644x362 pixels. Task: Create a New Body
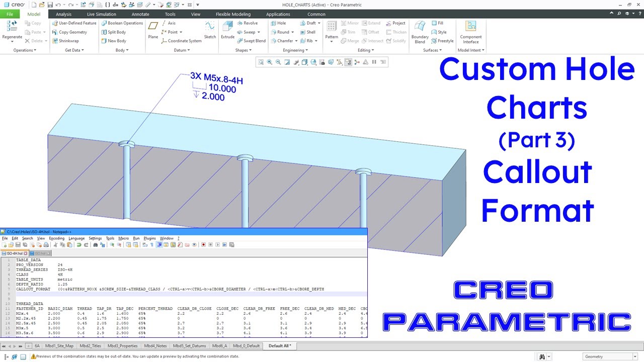coord(113,41)
